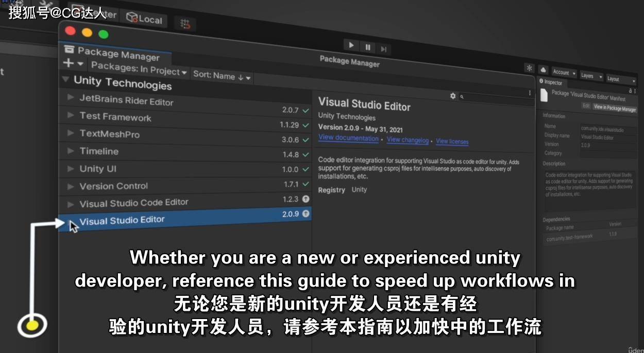The image size is (644, 353).
Task: Open Package Manager kebab options menu
Action: click(x=530, y=93)
